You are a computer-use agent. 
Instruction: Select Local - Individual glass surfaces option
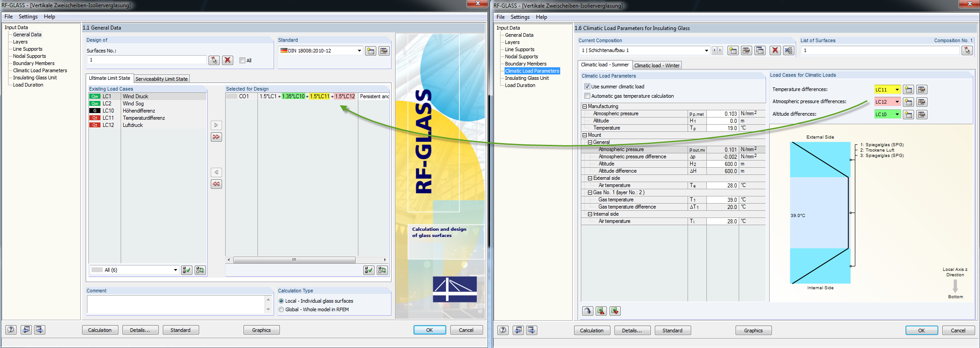[281, 301]
